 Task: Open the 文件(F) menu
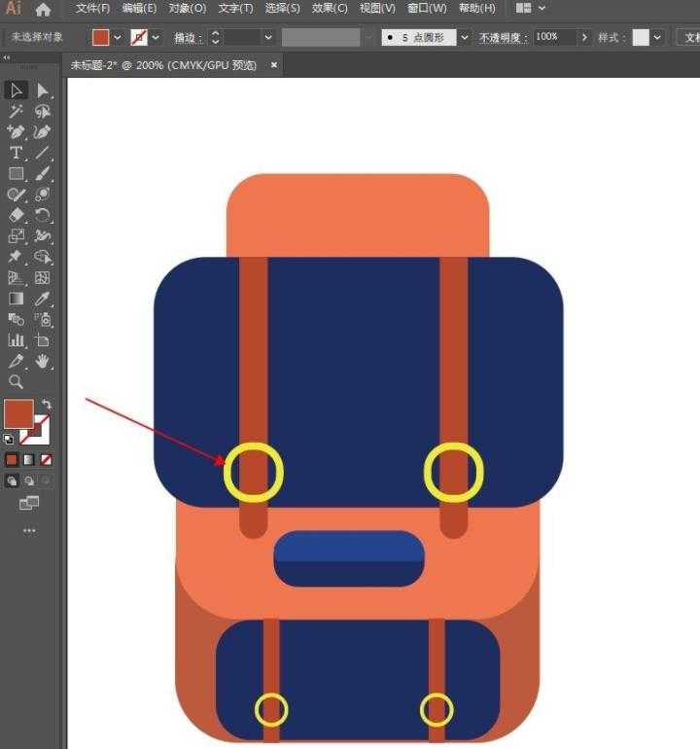click(x=92, y=9)
